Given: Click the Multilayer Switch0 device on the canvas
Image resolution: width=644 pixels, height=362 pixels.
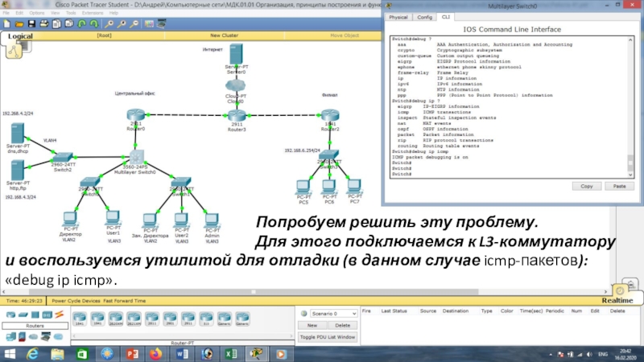Looking at the screenshot, I should (135, 157).
